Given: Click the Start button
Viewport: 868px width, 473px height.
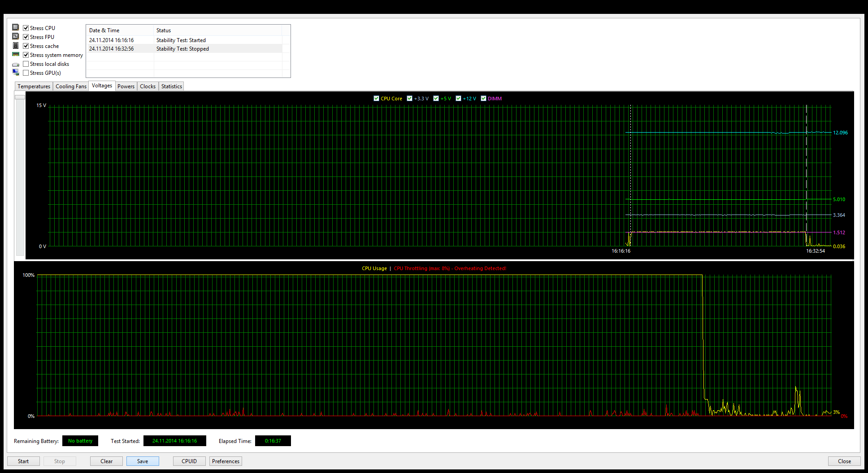Looking at the screenshot, I should point(23,461).
